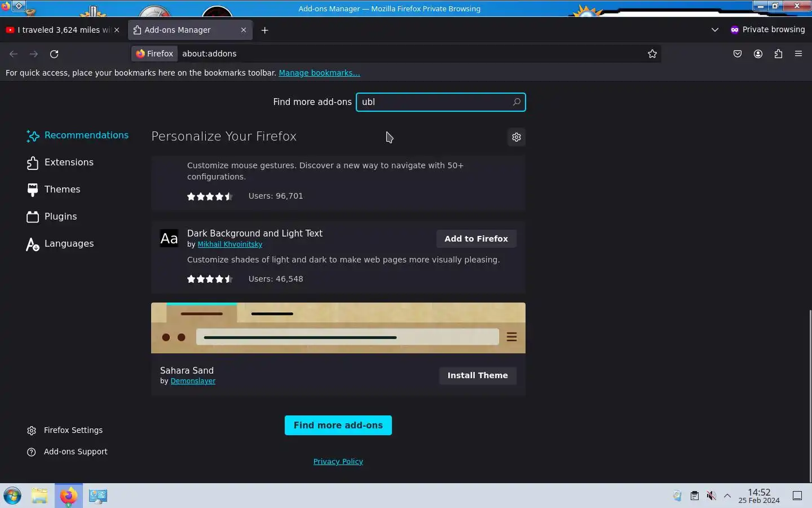The image size is (812, 508).
Task: Click the 'Sahara Sand' theme name
Action: (187, 371)
